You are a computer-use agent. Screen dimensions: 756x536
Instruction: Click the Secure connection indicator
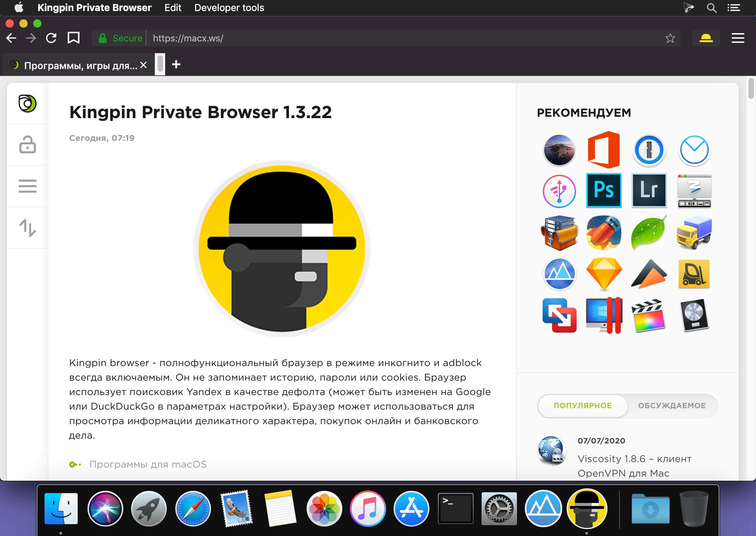click(x=120, y=38)
